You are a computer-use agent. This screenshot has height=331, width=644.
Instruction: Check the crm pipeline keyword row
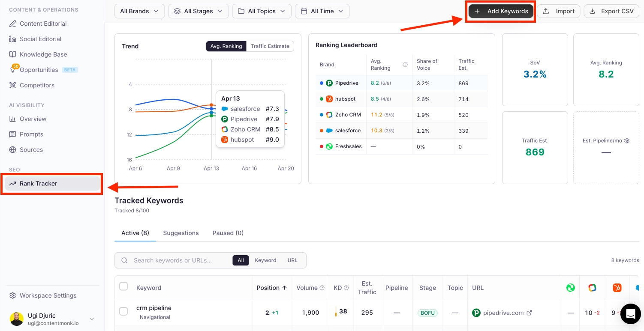click(123, 311)
